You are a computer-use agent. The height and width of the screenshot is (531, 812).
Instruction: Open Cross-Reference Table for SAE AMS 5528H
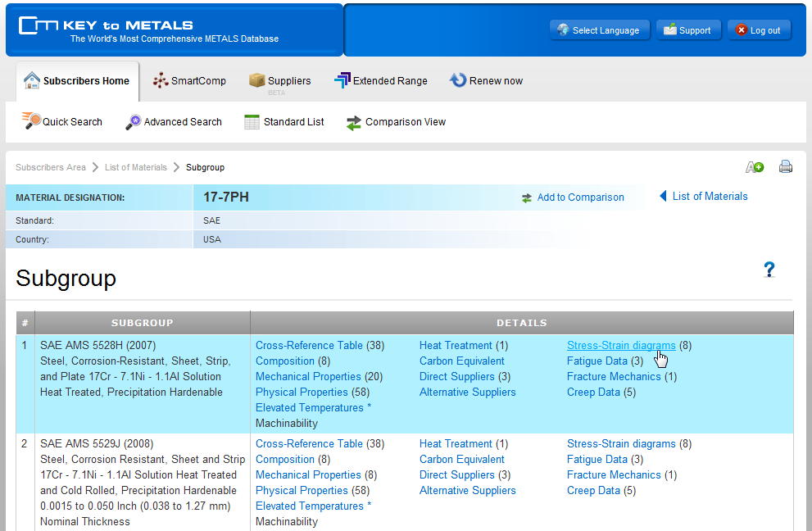tap(309, 346)
